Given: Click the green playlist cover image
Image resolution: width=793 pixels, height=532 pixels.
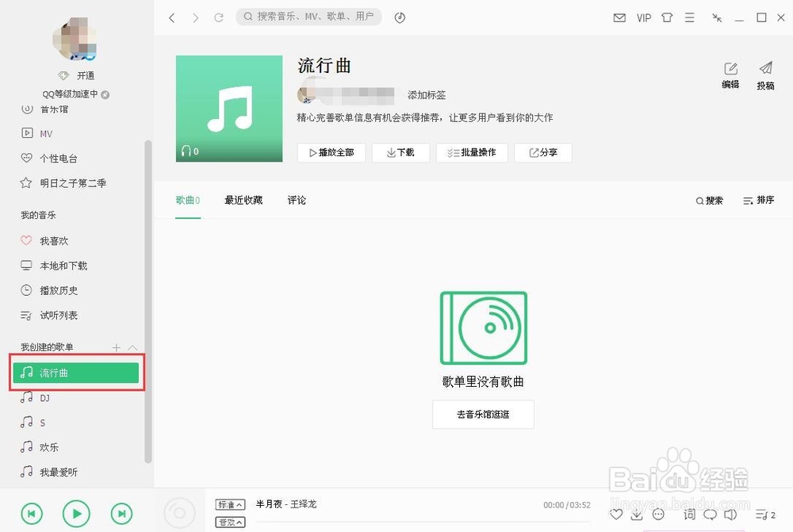Looking at the screenshot, I should pyautogui.click(x=229, y=109).
